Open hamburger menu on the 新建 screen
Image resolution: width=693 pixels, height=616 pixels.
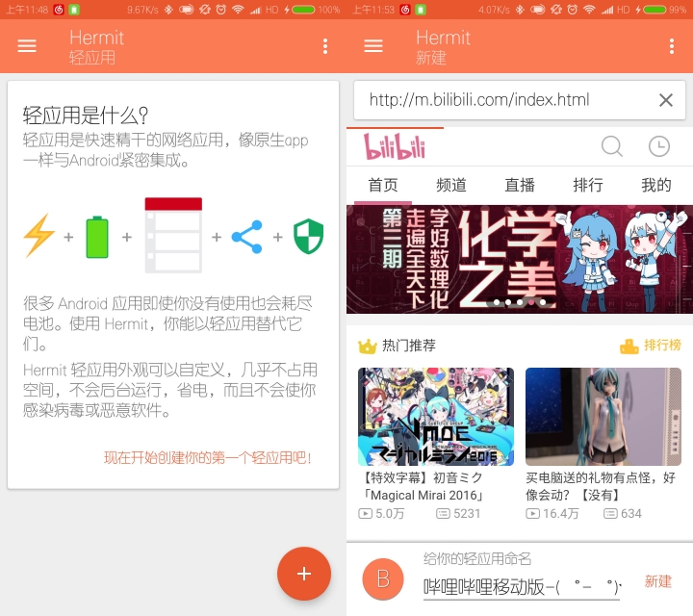(x=373, y=46)
